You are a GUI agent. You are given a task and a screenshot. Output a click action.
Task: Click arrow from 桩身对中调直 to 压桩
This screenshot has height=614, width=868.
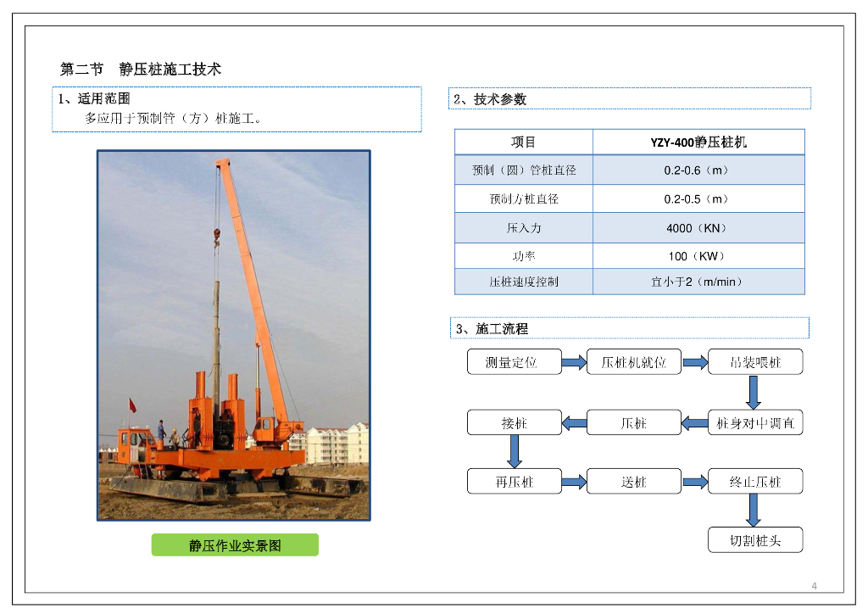coord(695,423)
